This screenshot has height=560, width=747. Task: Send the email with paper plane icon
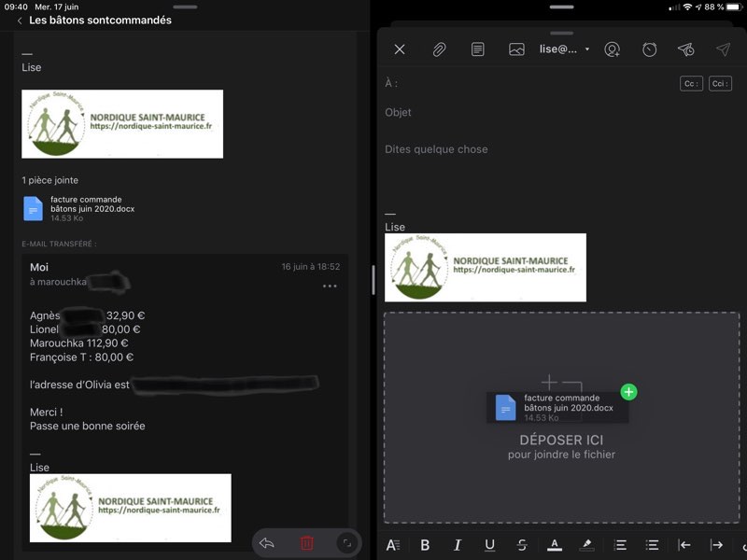coord(724,49)
